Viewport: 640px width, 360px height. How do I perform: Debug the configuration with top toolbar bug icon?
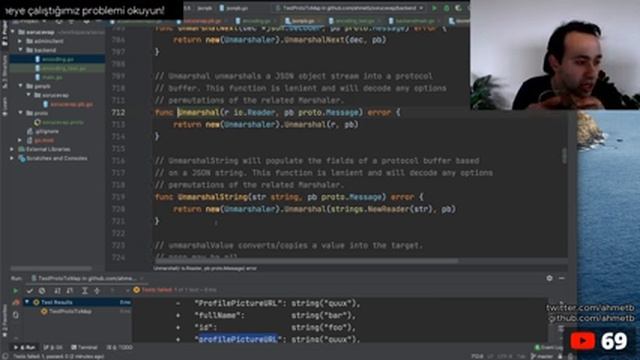pos(447,8)
